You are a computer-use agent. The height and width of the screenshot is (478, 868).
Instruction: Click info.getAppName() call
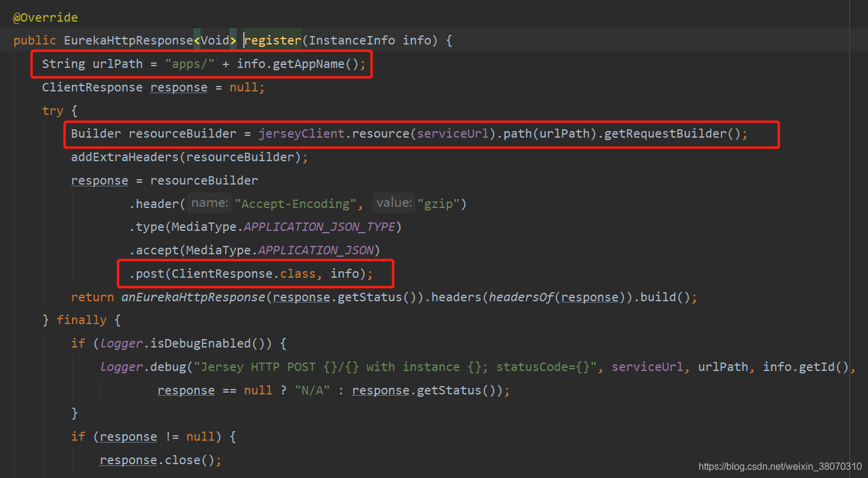pyautogui.click(x=297, y=64)
